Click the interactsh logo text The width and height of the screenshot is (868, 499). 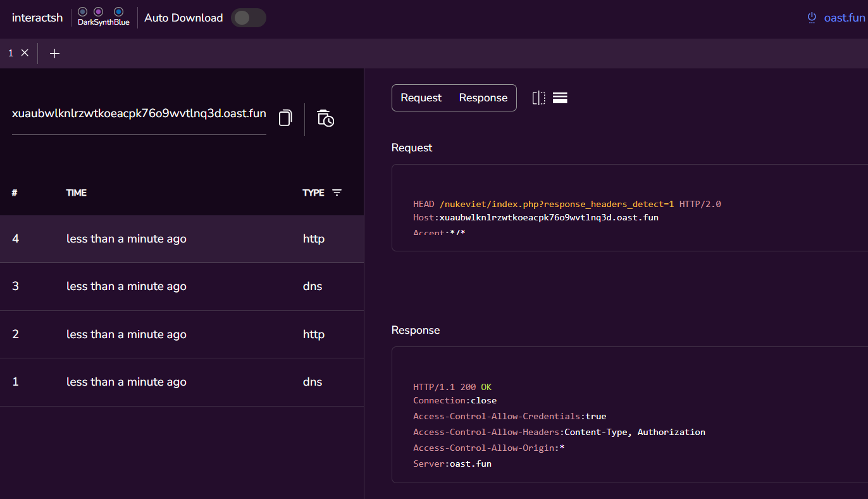pos(37,18)
